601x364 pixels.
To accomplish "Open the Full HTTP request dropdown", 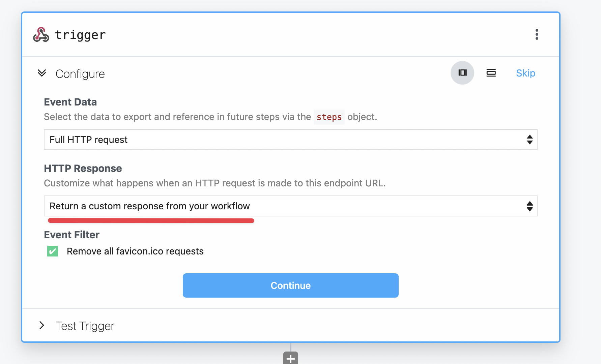I will point(290,140).
